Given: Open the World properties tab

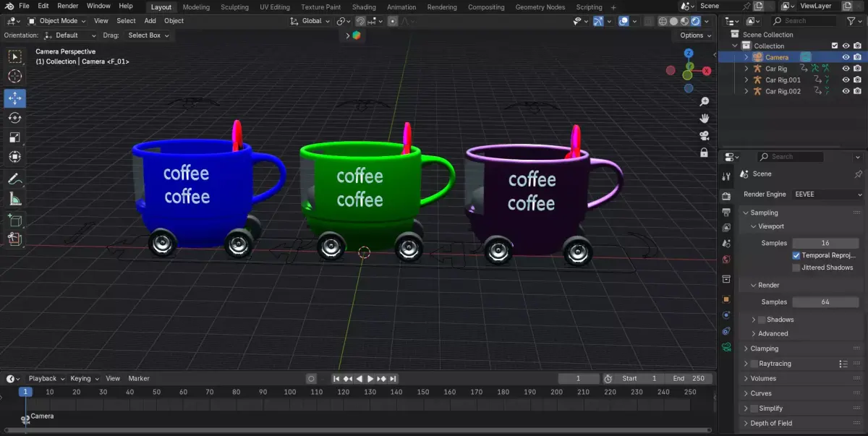Looking at the screenshot, I should pyautogui.click(x=726, y=259).
